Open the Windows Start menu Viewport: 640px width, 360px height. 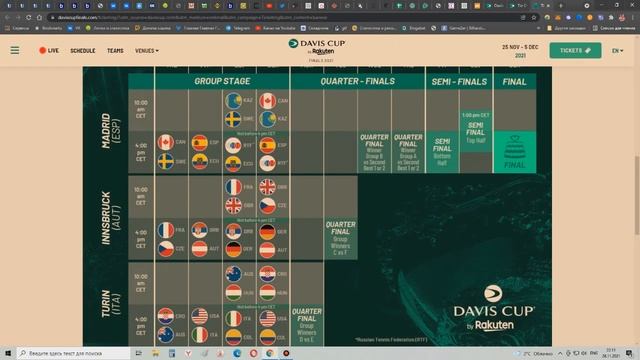coord(8,353)
